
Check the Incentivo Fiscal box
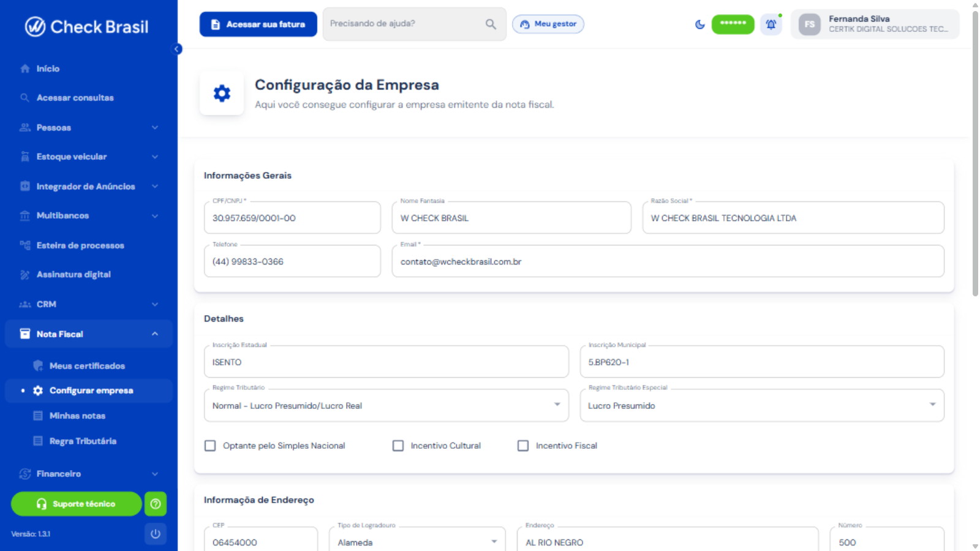(x=523, y=446)
